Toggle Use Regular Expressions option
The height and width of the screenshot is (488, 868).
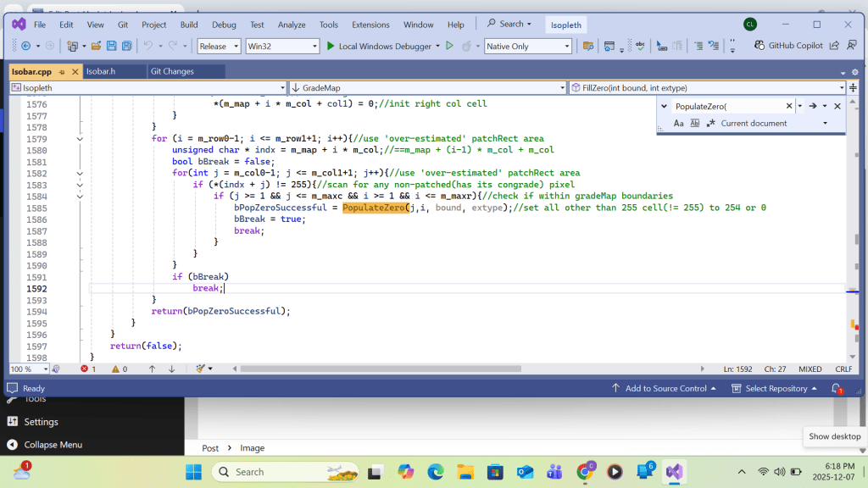pyautogui.click(x=709, y=124)
